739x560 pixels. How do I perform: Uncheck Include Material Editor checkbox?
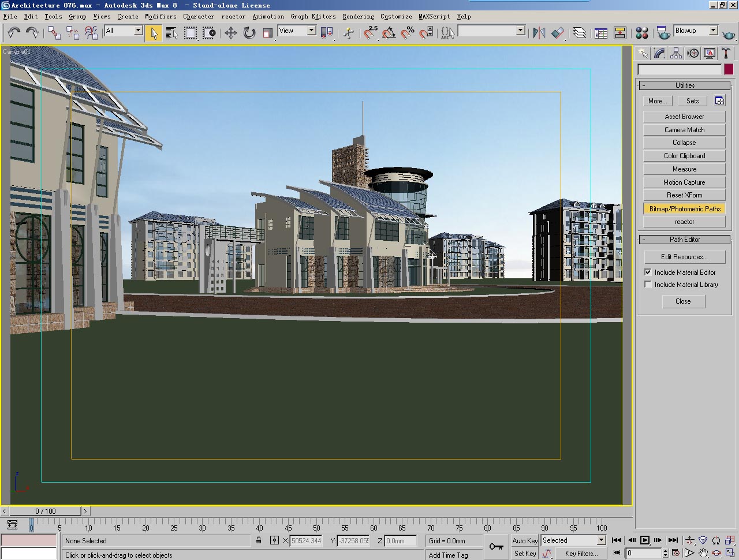[x=648, y=272]
